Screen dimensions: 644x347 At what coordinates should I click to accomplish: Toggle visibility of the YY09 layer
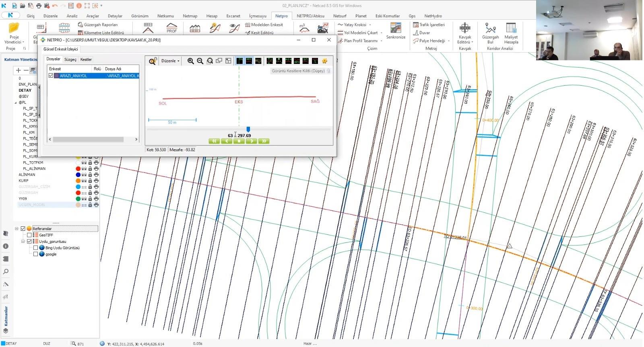tap(84, 199)
